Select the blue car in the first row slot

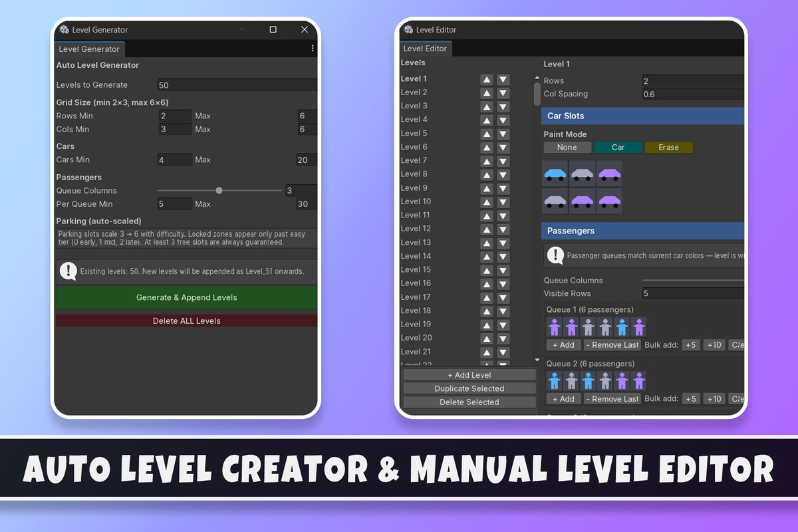tap(555, 174)
